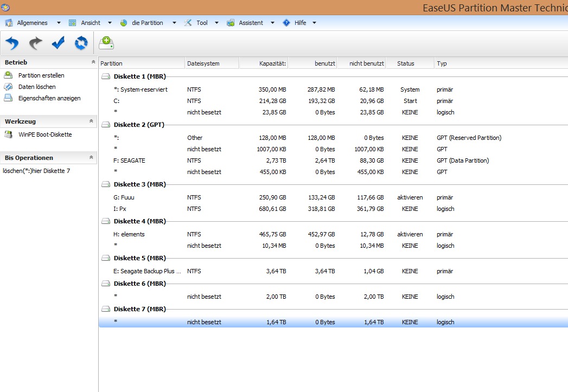Collapse the Betrieb panel section

[93, 62]
